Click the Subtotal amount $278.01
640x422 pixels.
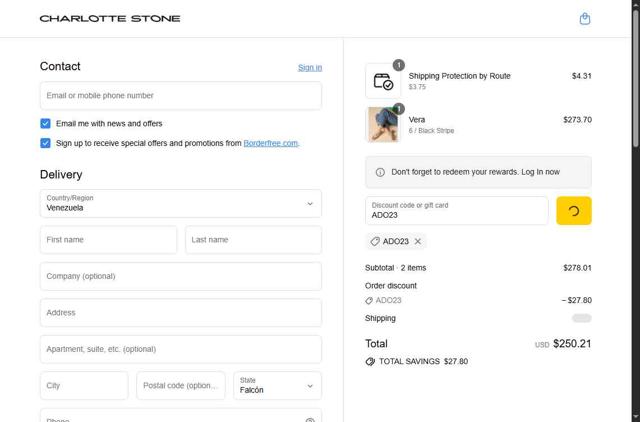coord(577,268)
